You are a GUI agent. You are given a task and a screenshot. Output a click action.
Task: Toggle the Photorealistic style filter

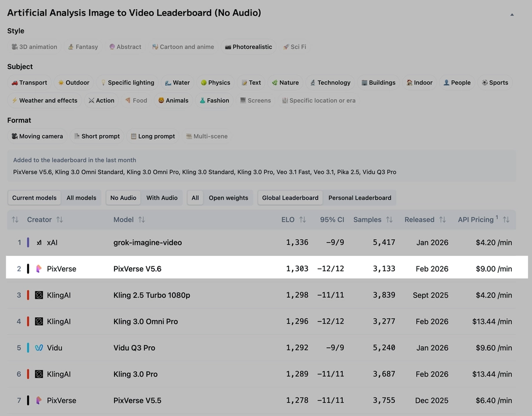(249, 47)
